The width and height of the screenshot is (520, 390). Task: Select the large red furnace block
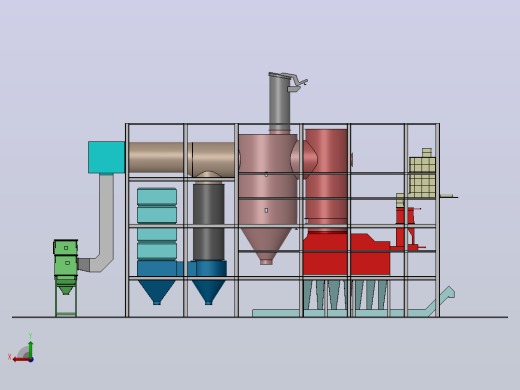(347, 255)
